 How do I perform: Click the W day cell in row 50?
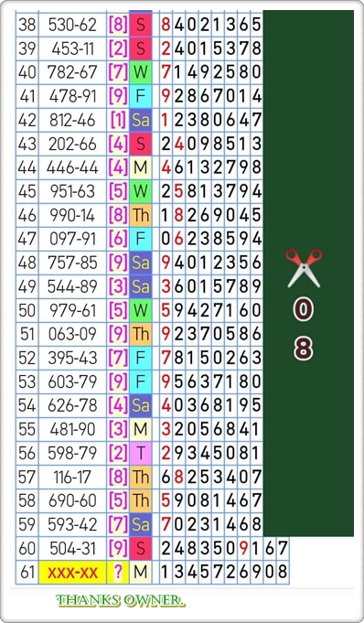(x=141, y=311)
